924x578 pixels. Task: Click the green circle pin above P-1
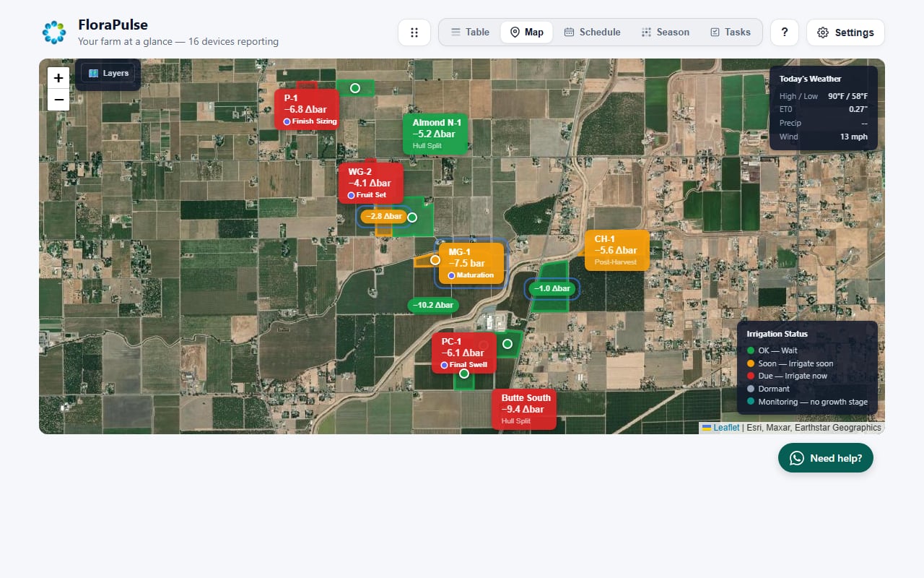(x=355, y=88)
